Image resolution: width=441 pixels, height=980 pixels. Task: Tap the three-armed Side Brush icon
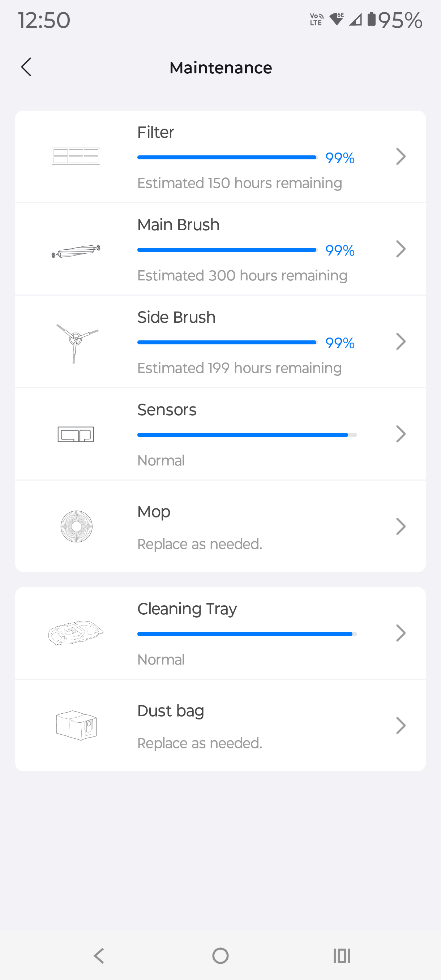(75, 342)
